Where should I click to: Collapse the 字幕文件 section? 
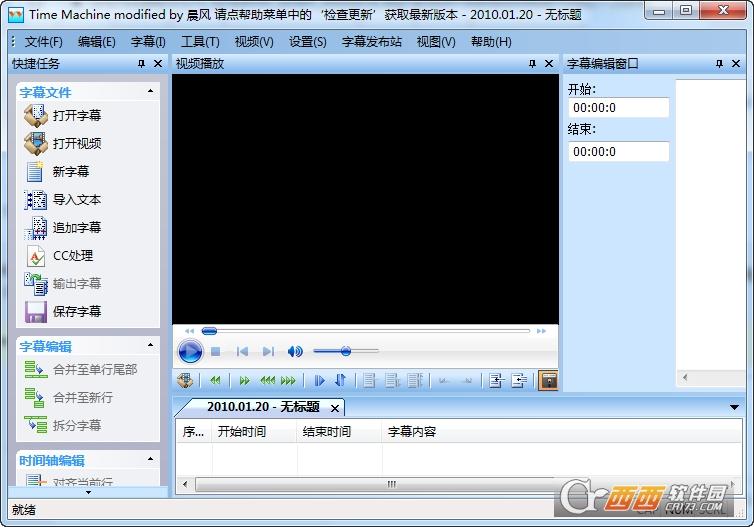[151, 90]
